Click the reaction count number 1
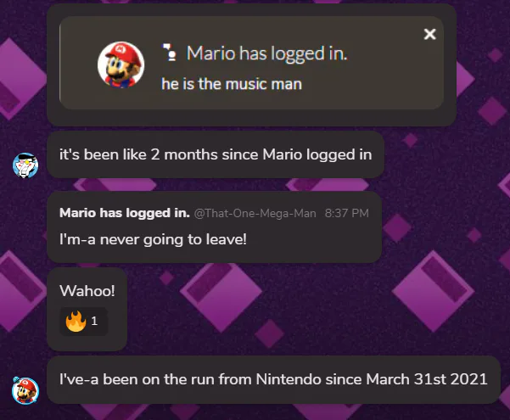The height and width of the screenshot is (420, 510). [x=94, y=321]
